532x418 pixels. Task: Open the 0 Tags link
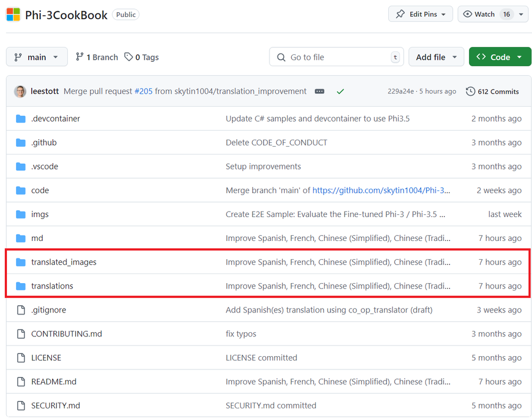coord(142,57)
